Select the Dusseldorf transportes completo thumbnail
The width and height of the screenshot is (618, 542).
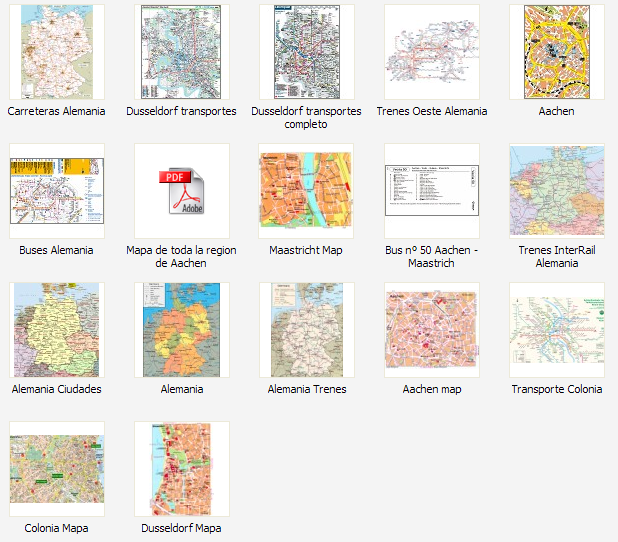(306, 52)
